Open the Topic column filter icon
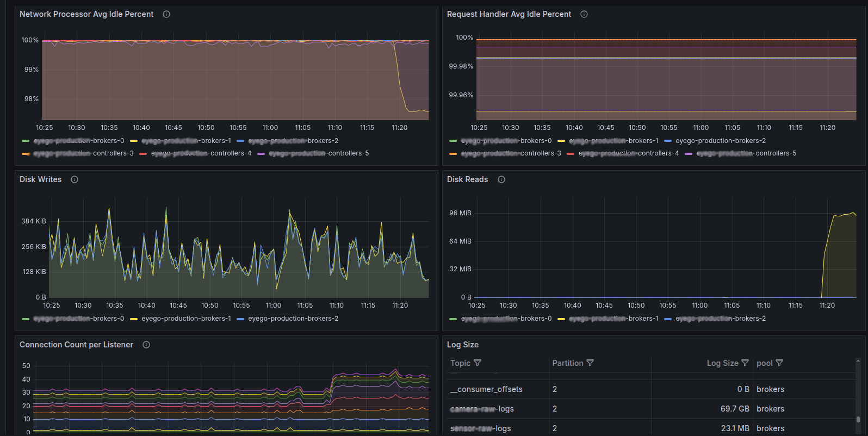Viewport: 868px width, 436px height. (478, 363)
